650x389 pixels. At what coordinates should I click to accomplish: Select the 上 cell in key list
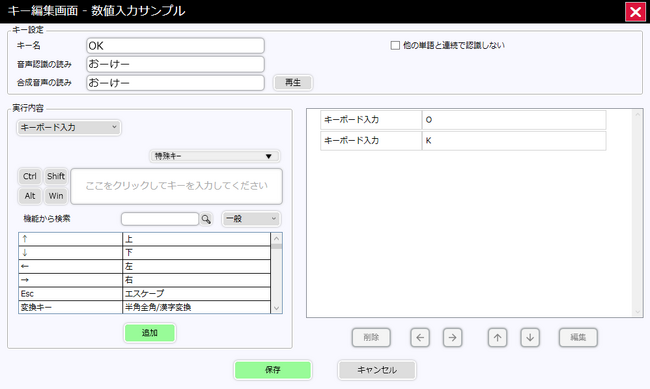pos(196,239)
